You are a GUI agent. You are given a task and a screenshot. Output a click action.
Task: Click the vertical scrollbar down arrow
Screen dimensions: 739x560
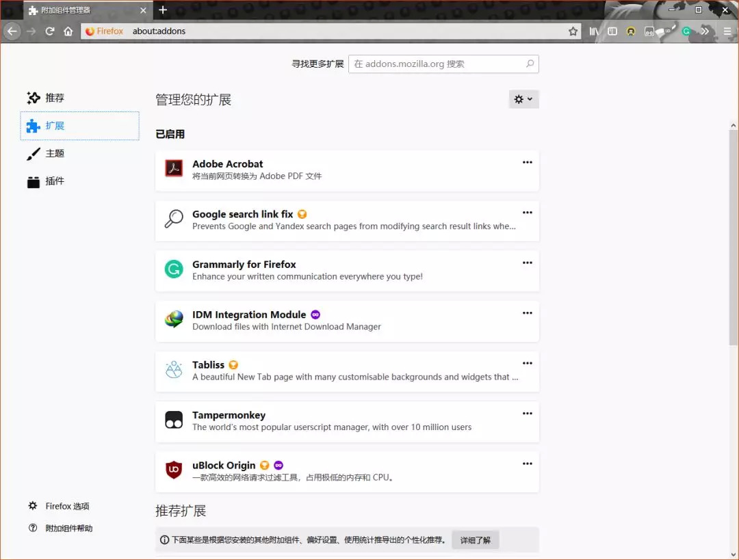click(733, 555)
